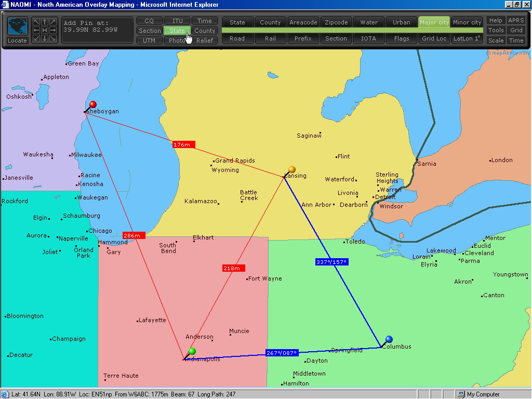This screenshot has width=532, height=399.
Task: Enable the Section overlay layer
Action: click(x=336, y=38)
